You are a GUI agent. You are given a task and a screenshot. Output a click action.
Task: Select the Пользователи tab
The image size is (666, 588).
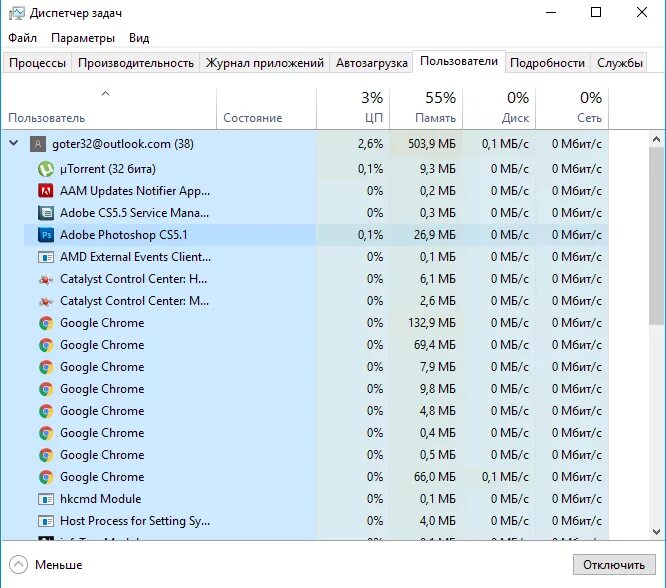[459, 61]
